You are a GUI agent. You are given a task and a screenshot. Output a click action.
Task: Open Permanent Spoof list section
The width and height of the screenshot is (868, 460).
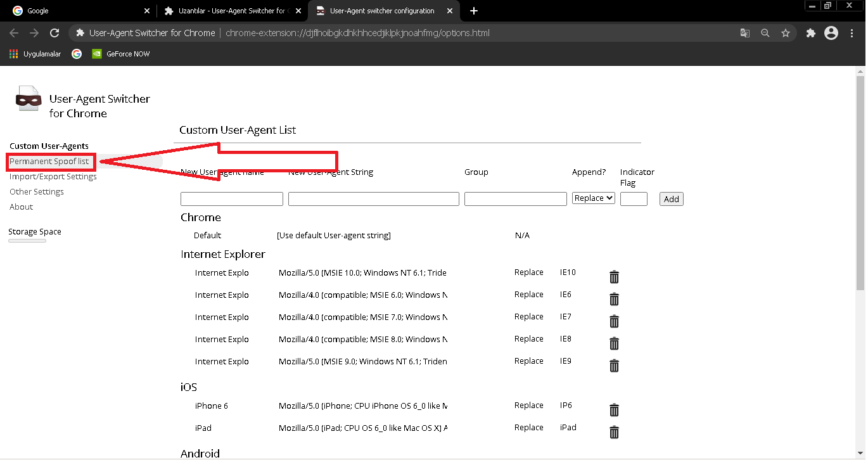49,162
